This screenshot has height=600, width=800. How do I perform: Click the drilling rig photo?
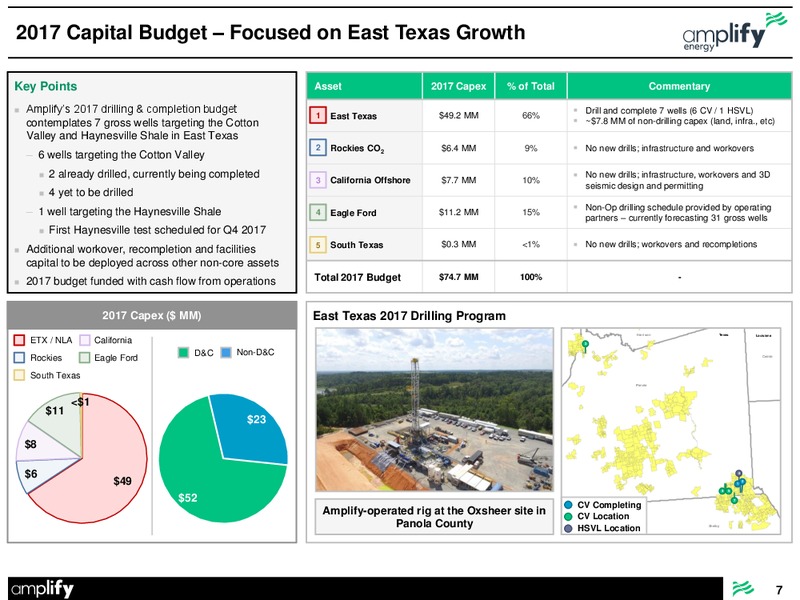434,410
